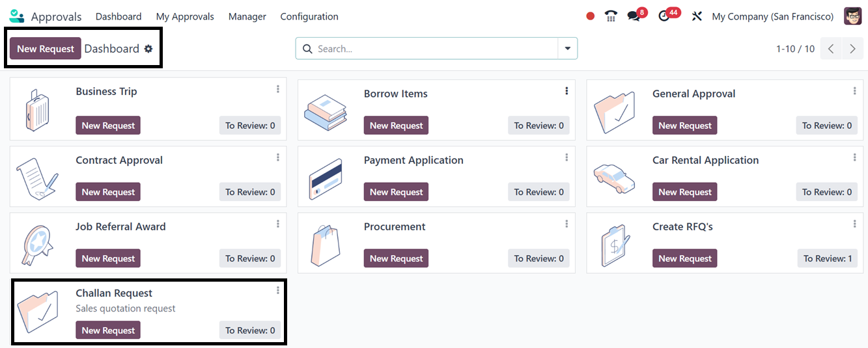Open the Dashboard gear settings icon
The width and height of the screenshot is (868, 348).
[x=148, y=49]
